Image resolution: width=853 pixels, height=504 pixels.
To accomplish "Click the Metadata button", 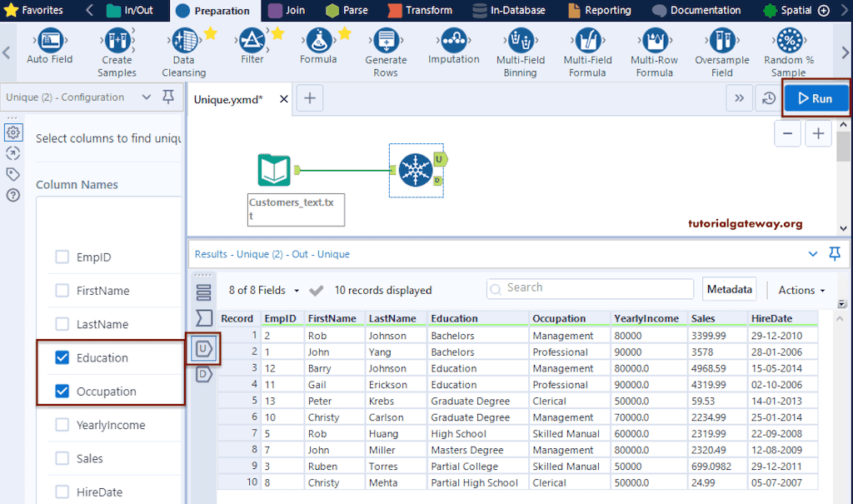I will pos(729,289).
